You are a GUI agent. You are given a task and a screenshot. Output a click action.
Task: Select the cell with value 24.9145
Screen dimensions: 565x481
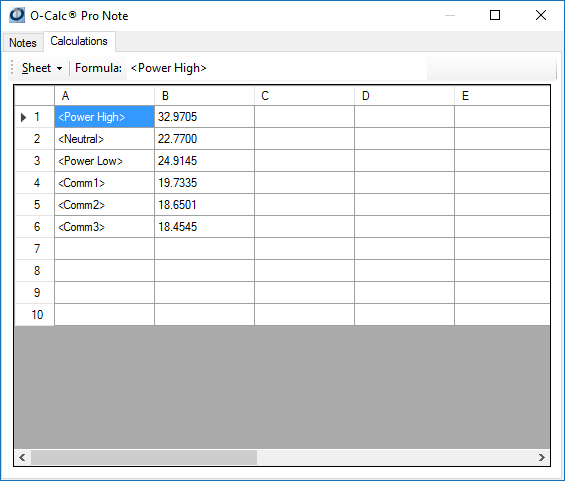pos(204,161)
